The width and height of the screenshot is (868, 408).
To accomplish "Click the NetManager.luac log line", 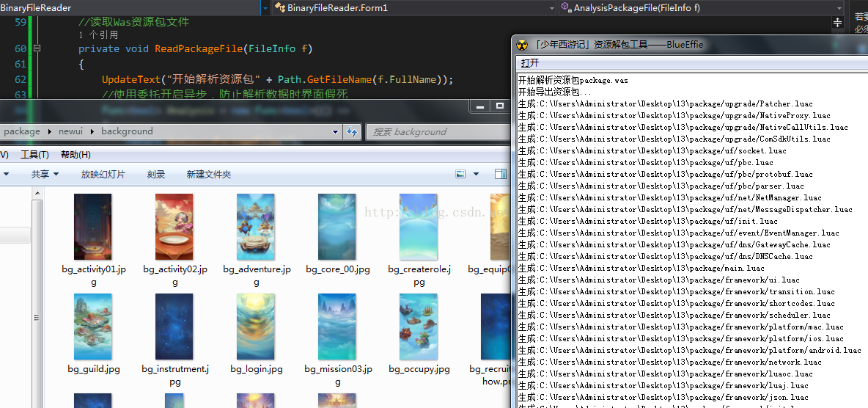I will (670, 198).
